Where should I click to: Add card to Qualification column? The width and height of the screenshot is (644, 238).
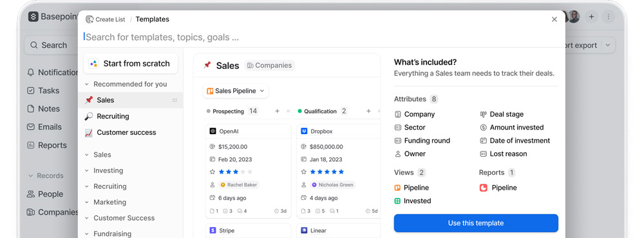click(x=368, y=111)
